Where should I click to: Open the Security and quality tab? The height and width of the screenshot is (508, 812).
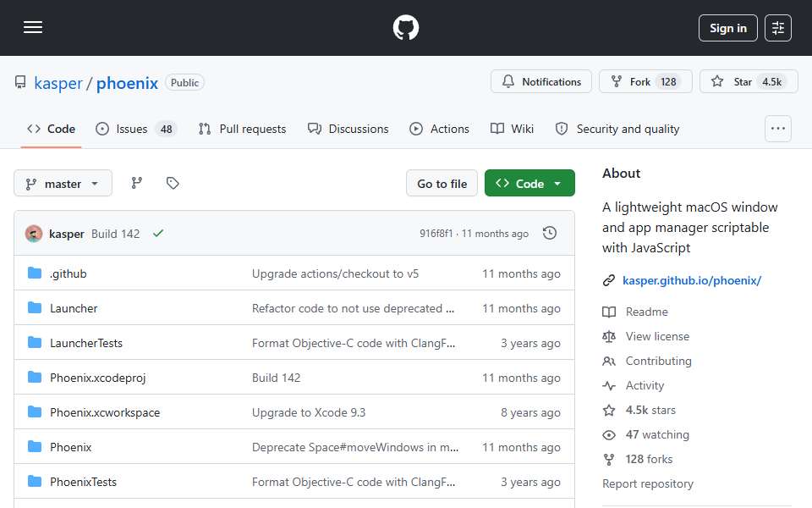[617, 129]
